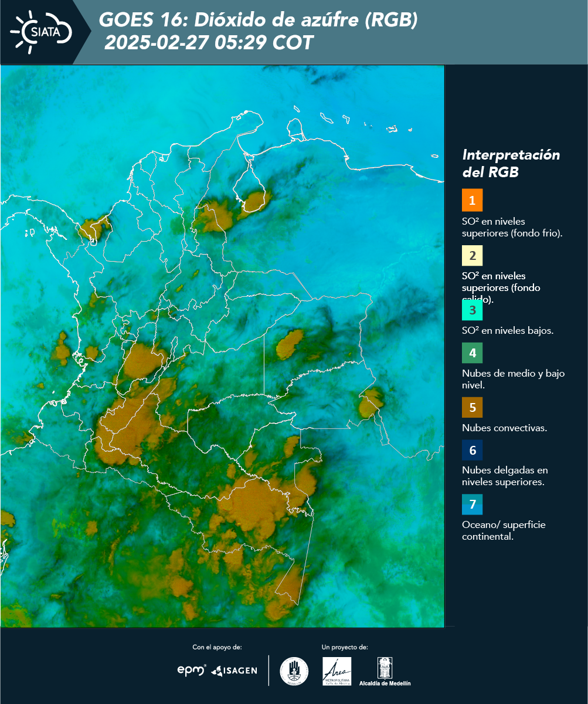Click the "Interpretación del RGB" legend heading
Image resolution: width=588 pixels, height=704 pixels.
tap(511, 164)
